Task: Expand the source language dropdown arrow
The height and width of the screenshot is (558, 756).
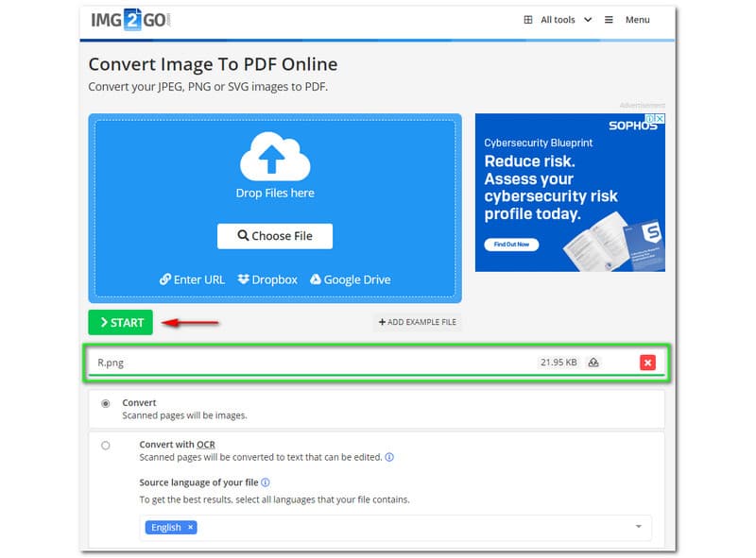Action: [639, 526]
